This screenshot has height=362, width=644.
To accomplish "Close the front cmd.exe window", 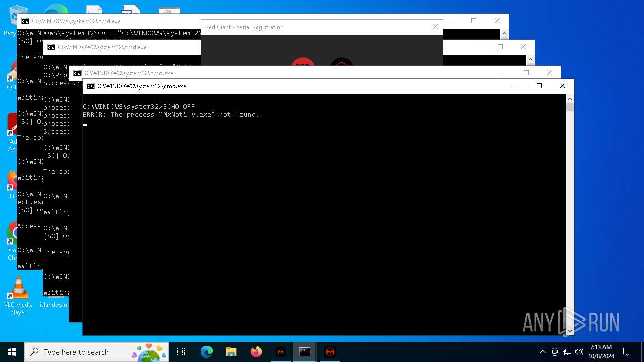I will point(562,86).
